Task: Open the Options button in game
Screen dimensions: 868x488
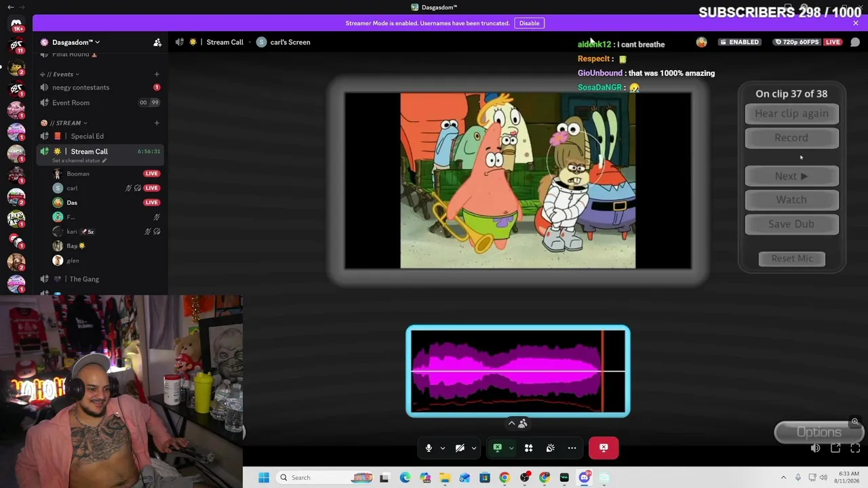Action: (818, 432)
